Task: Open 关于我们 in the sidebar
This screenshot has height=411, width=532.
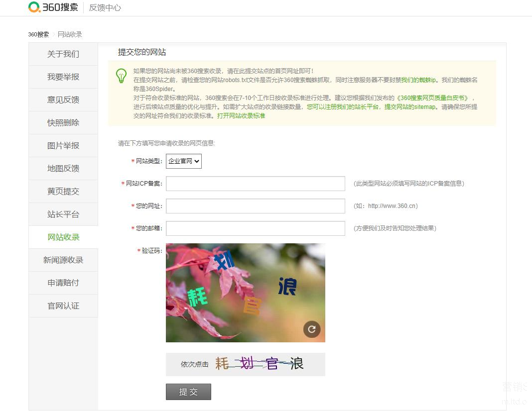Action: (x=63, y=54)
